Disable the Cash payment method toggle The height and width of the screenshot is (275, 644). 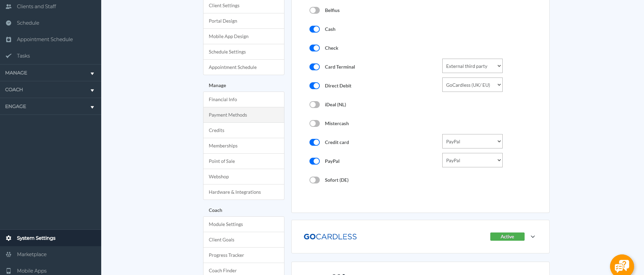tap(314, 29)
